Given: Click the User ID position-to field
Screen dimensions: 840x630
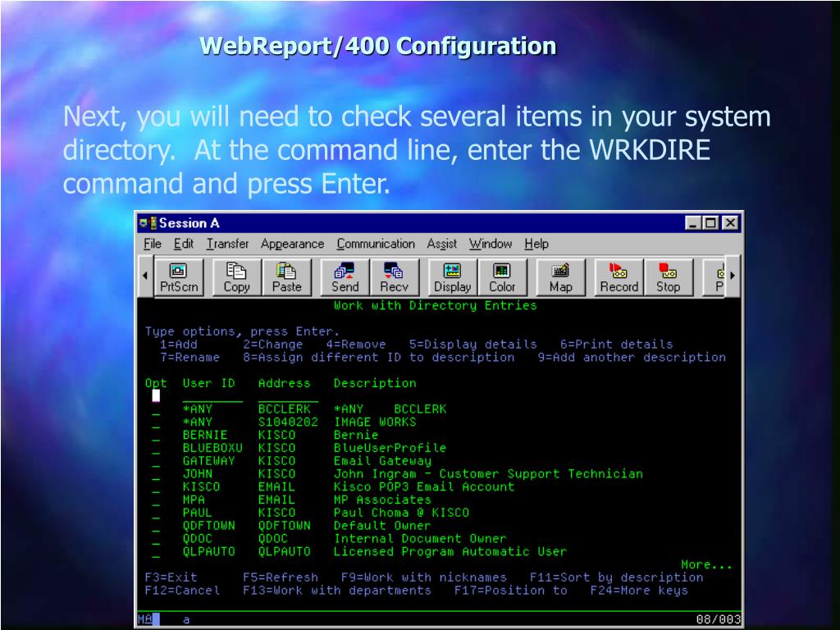Looking at the screenshot, I should pos(212,396).
